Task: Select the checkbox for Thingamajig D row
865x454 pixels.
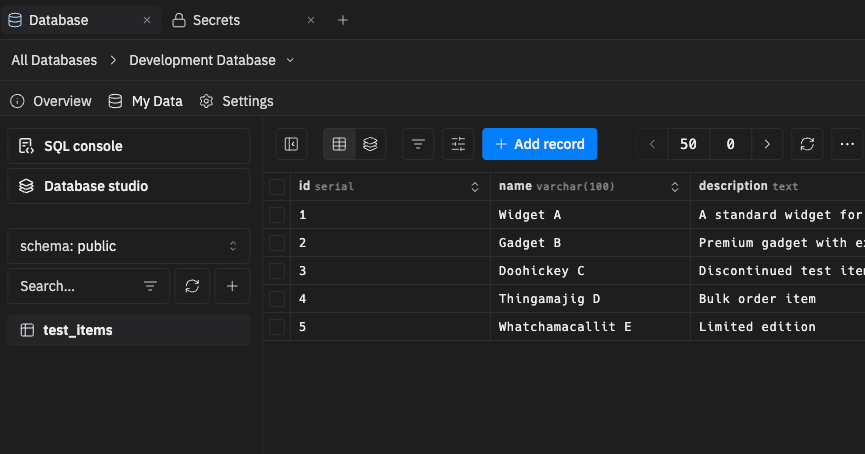Action: click(277, 298)
